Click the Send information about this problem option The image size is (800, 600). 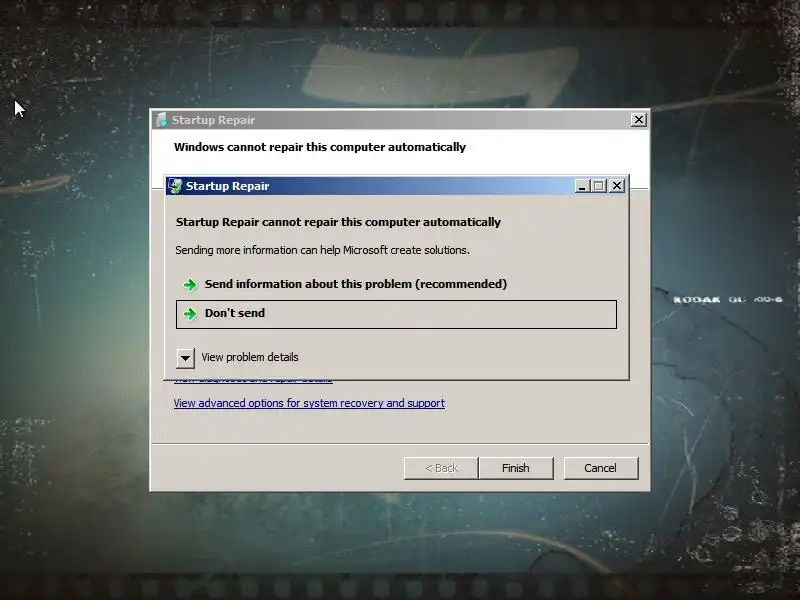coord(396,284)
